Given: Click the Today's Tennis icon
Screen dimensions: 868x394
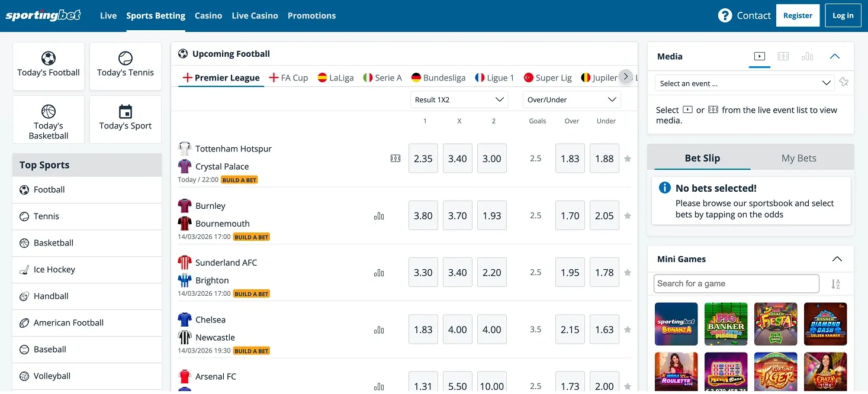Looking at the screenshot, I should pos(125,57).
